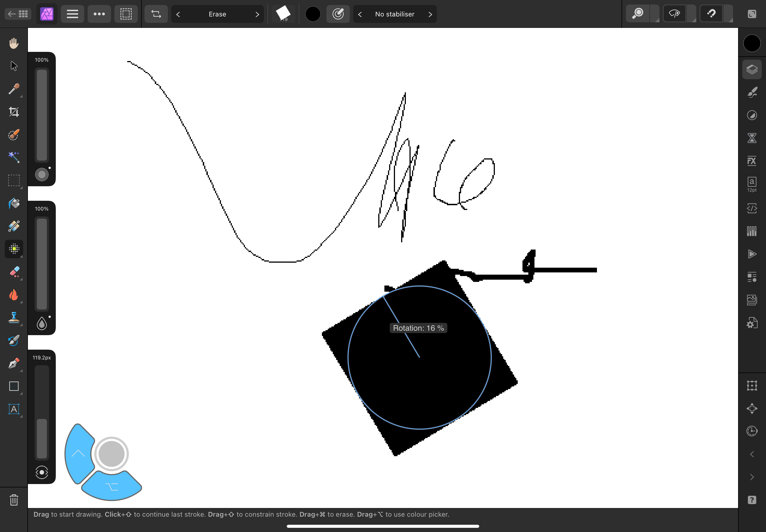Open the Macro play studio

click(x=752, y=254)
